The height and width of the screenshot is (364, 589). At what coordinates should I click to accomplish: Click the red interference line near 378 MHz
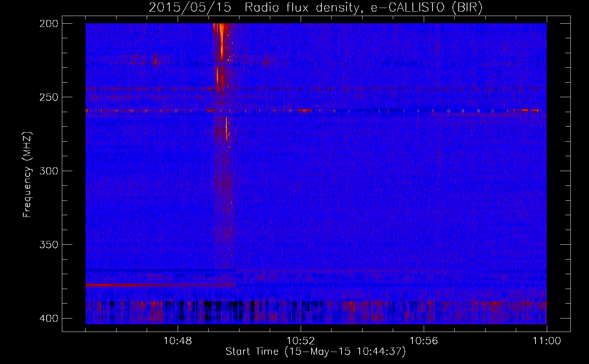point(160,285)
